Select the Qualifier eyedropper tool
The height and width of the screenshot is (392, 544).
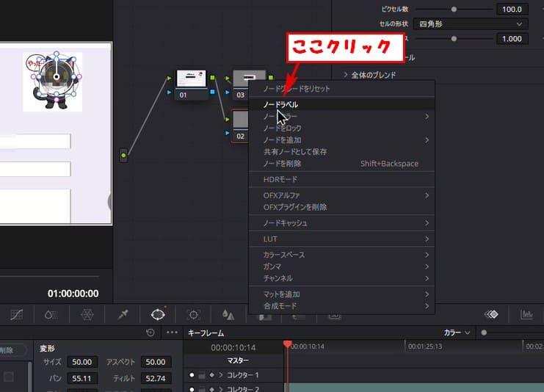click(x=123, y=314)
